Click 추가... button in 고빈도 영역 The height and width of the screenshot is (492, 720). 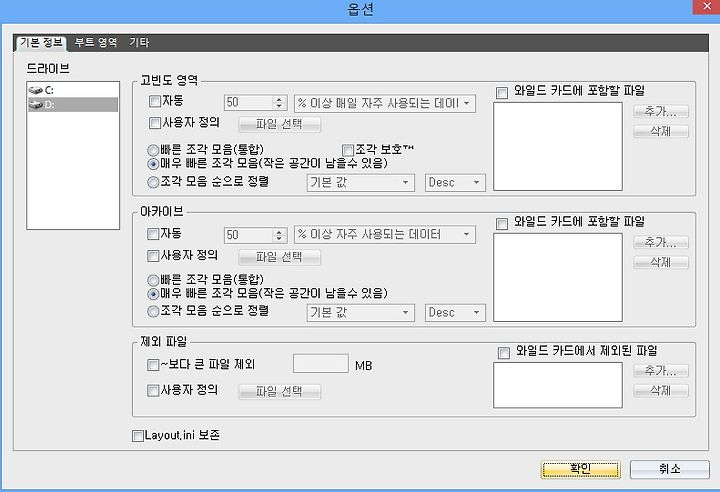(x=661, y=111)
